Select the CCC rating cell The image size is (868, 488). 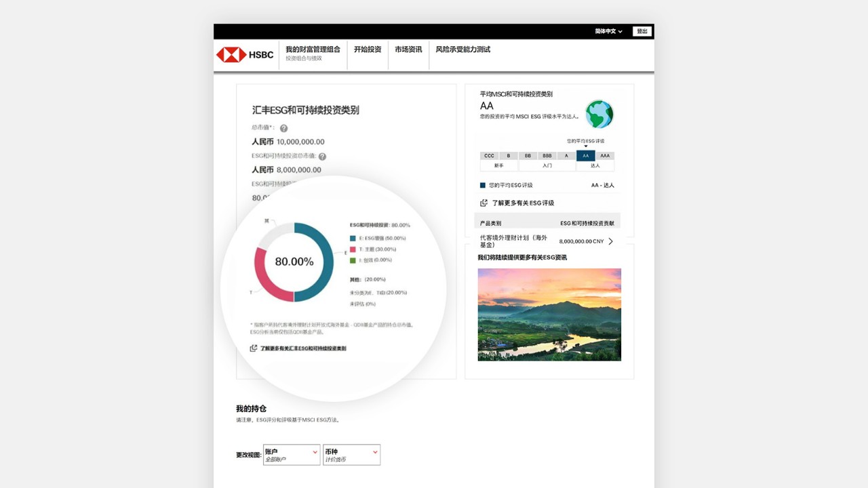pyautogui.click(x=489, y=156)
